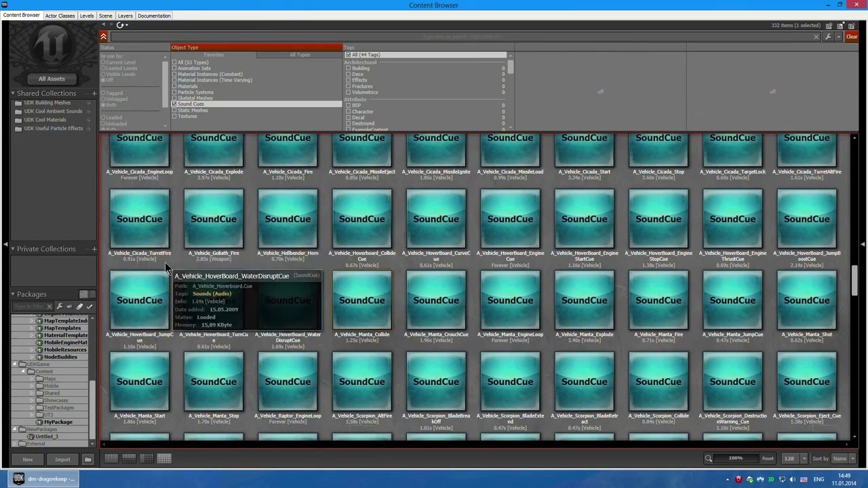Collapse the Packages section
The height and width of the screenshot is (488, 868).
pyautogui.click(x=12, y=294)
